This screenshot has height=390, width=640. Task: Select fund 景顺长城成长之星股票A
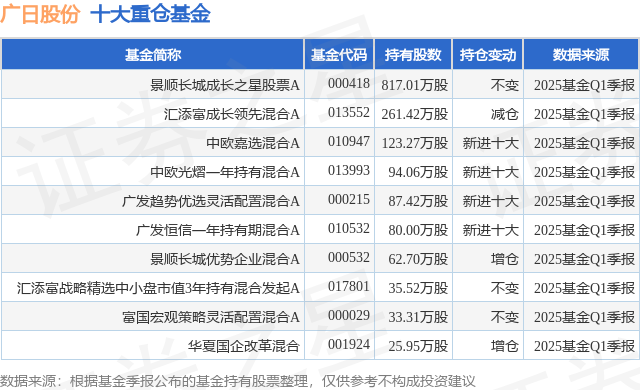[225, 85]
